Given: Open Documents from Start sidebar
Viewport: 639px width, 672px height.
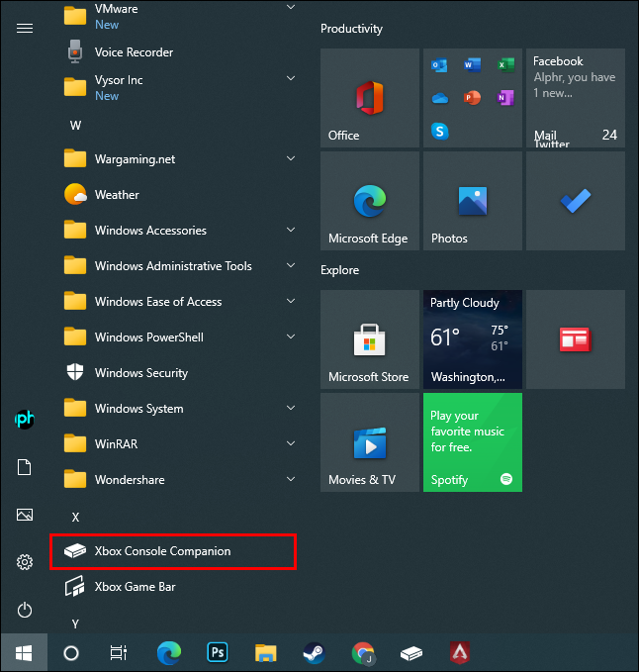Looking at the screenshot, I should pyautogui.click(x=25, y=467).
